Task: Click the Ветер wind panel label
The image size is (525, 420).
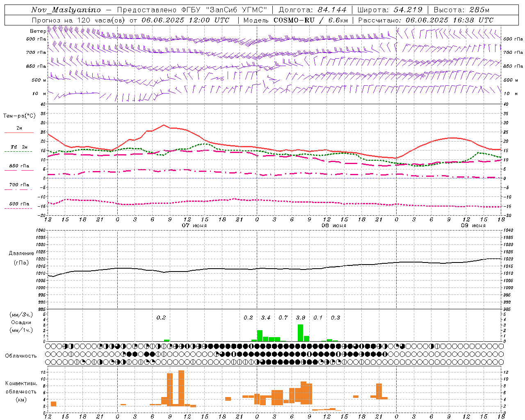Action: [38, 31]
